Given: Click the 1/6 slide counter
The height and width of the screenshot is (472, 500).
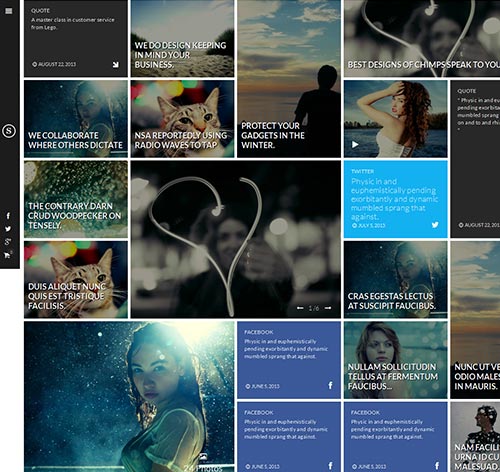Looking at the screenshot, I should coord(314,308).
